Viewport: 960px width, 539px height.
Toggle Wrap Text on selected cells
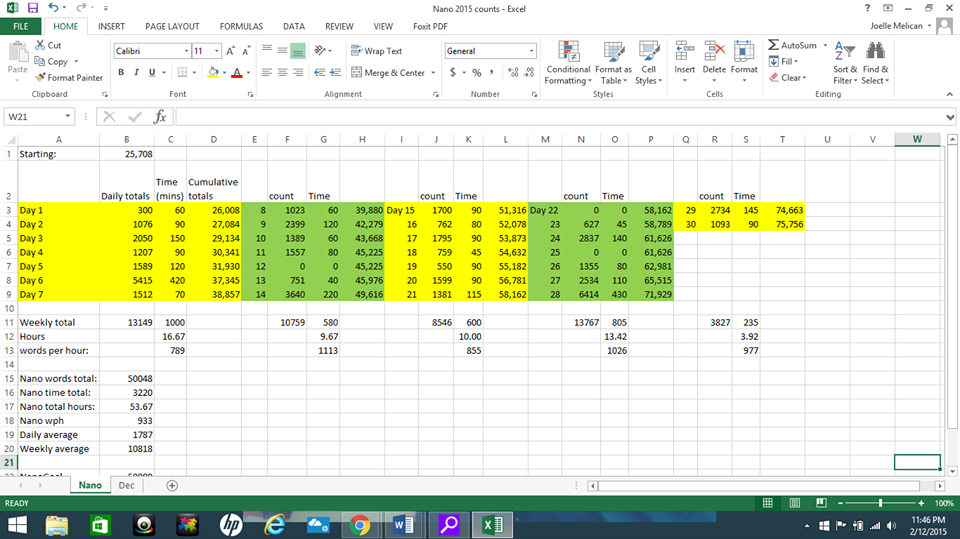pos(377,51)
